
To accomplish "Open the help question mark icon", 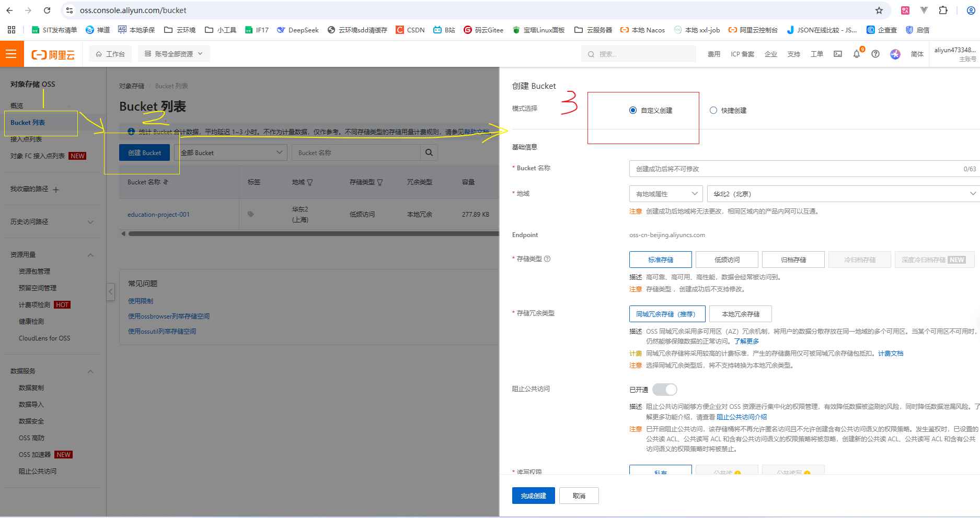I will click(875, 54).
